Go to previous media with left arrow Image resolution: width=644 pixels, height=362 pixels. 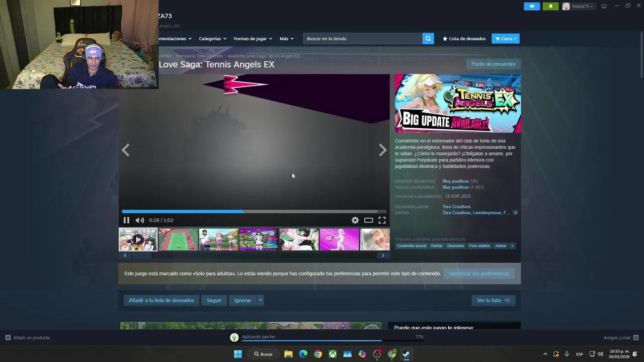coord(125,150)
